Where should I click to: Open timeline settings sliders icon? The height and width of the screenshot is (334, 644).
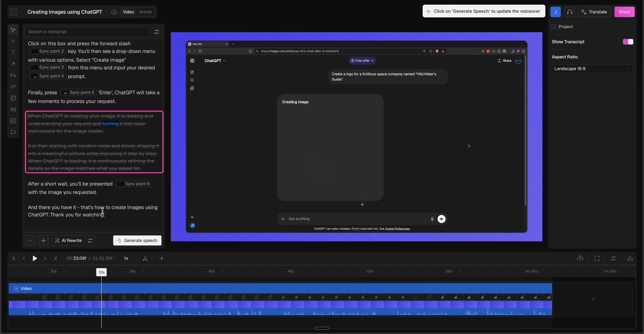(x=613, y=258)
